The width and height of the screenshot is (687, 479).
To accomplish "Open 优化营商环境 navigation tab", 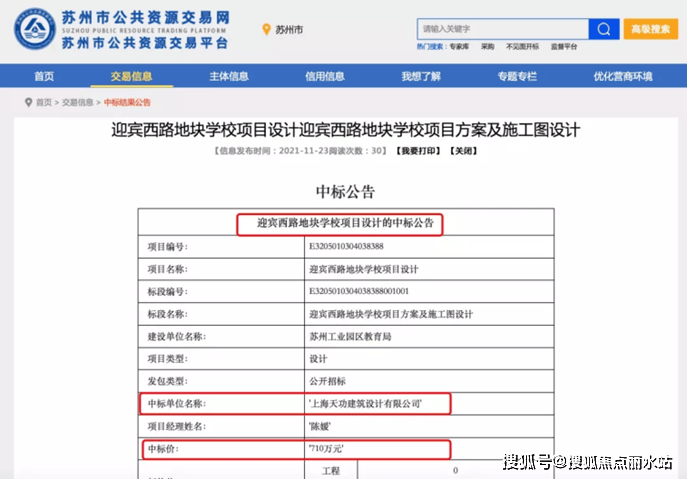I will (x=623, y=76).
